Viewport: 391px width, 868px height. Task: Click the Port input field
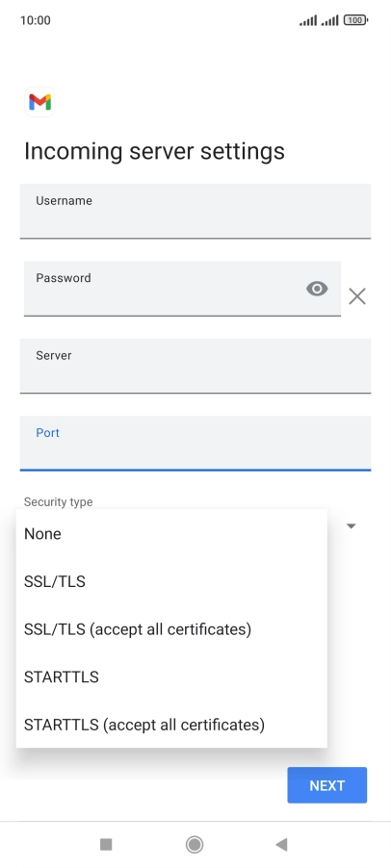195,443
